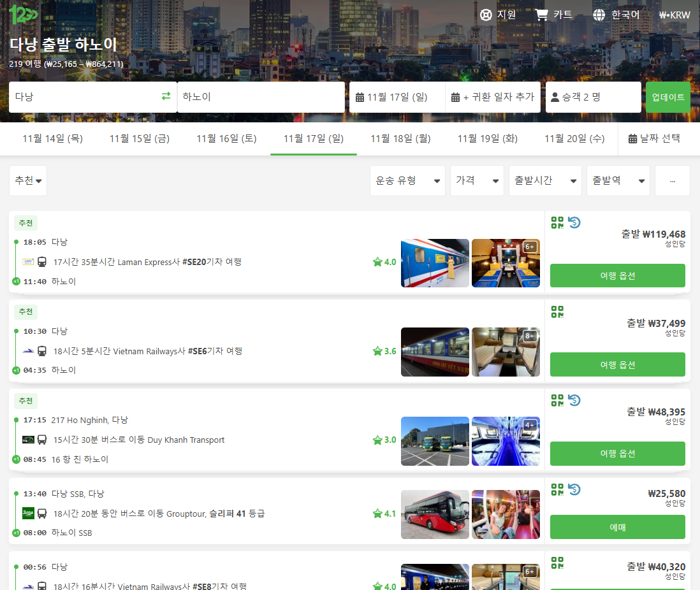Open Grouptour sleeper interior photo
700x590 pixels.
[506, 515]
